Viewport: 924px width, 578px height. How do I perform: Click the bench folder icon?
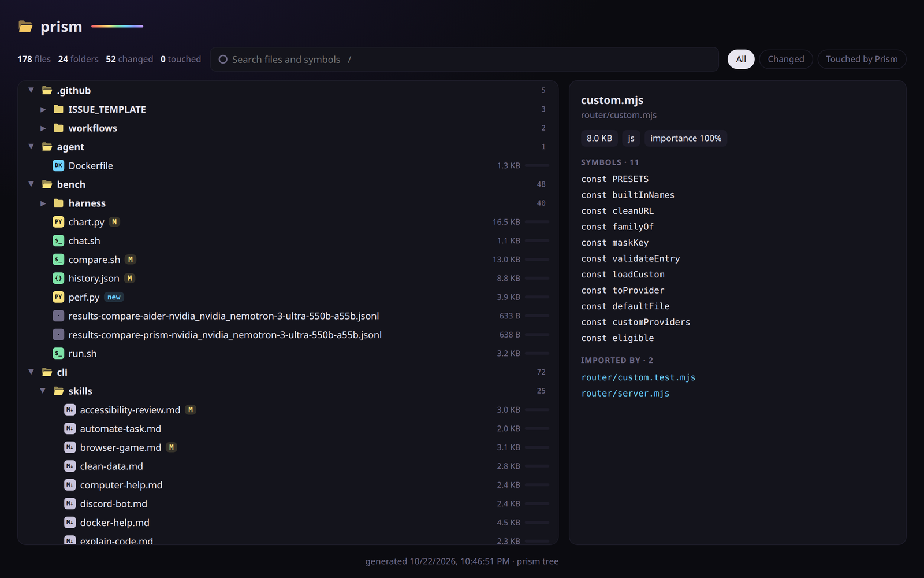47,184
